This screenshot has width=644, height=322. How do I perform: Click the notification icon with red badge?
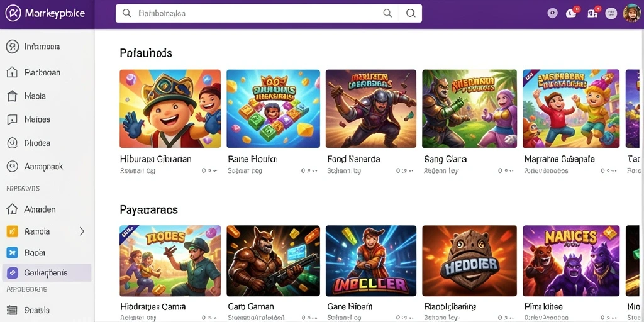click(571, 13)
